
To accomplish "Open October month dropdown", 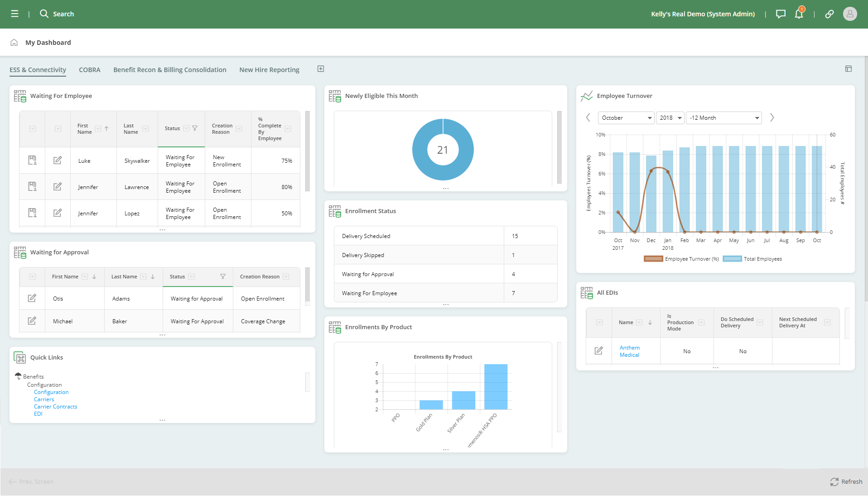I will tap(627, 118).
